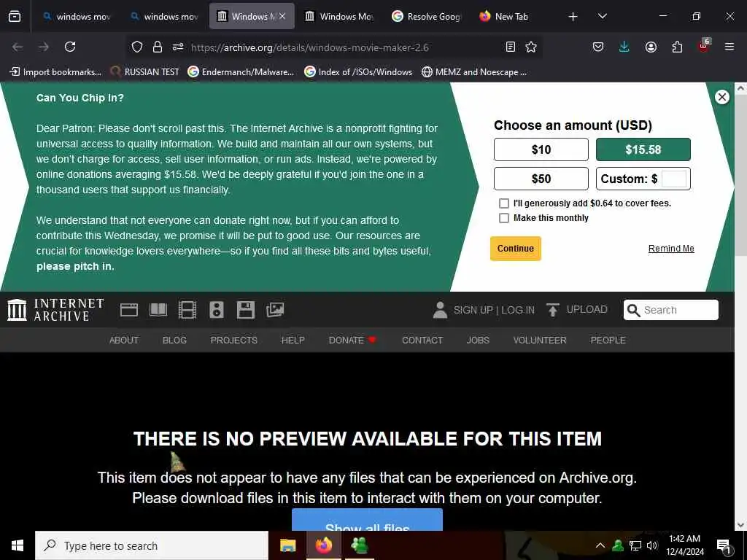Open Firefox View at the tab bar start
Screen dimensions: 747x560
15,17
